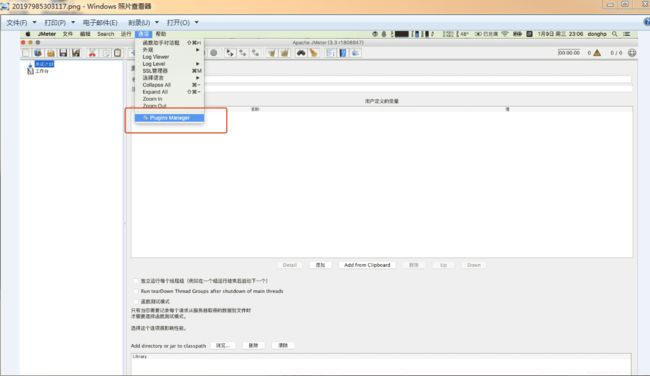Select the 工作台 workbench tree node
Viewport: 650px width, 376px height.
click(x=41, y=71)
